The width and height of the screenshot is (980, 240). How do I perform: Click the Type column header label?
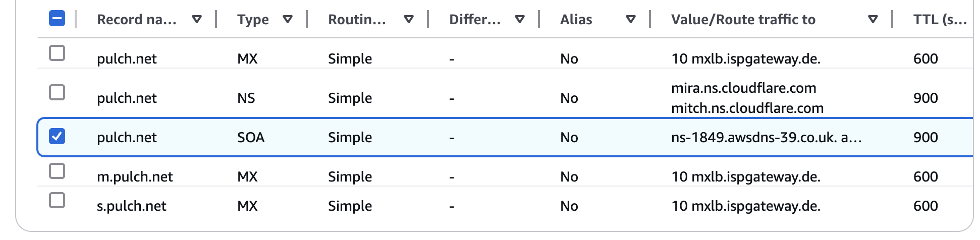point(253,20)
